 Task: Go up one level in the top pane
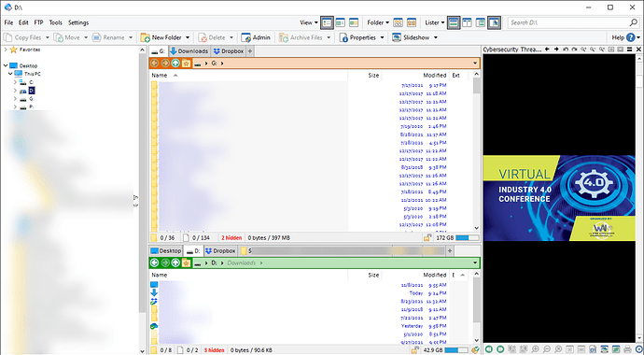(175, 64)
